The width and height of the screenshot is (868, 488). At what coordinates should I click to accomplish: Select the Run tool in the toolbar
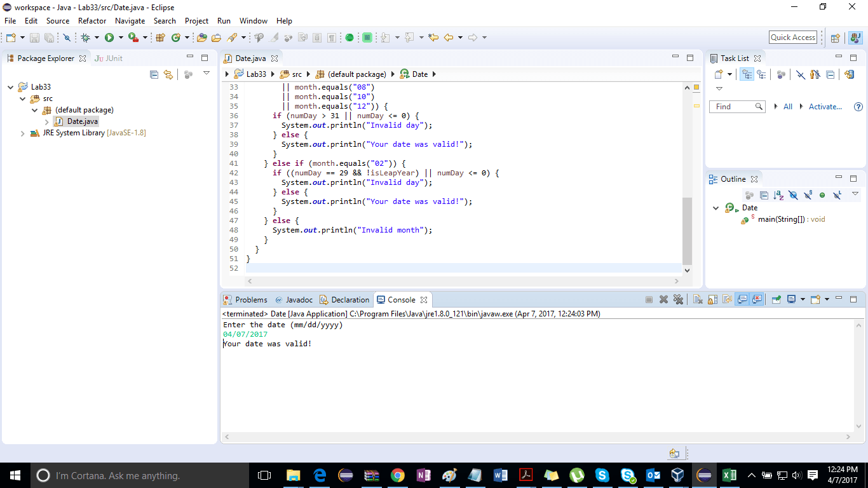110,37
